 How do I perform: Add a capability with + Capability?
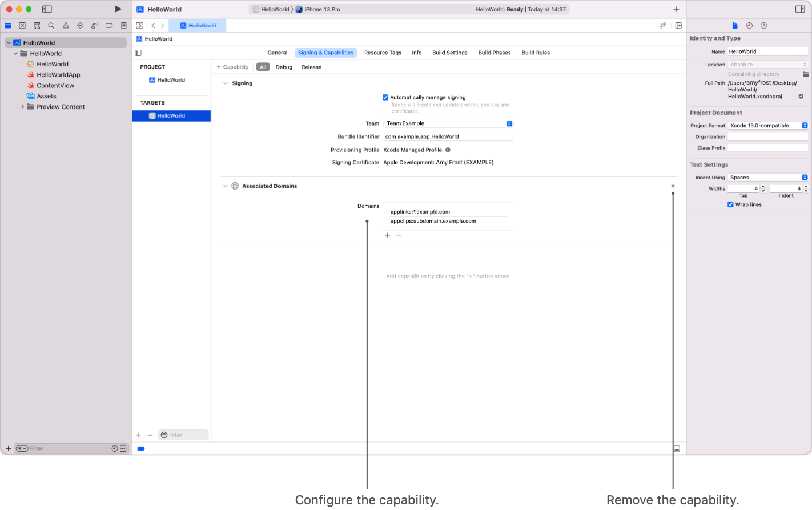coord(232,67)
